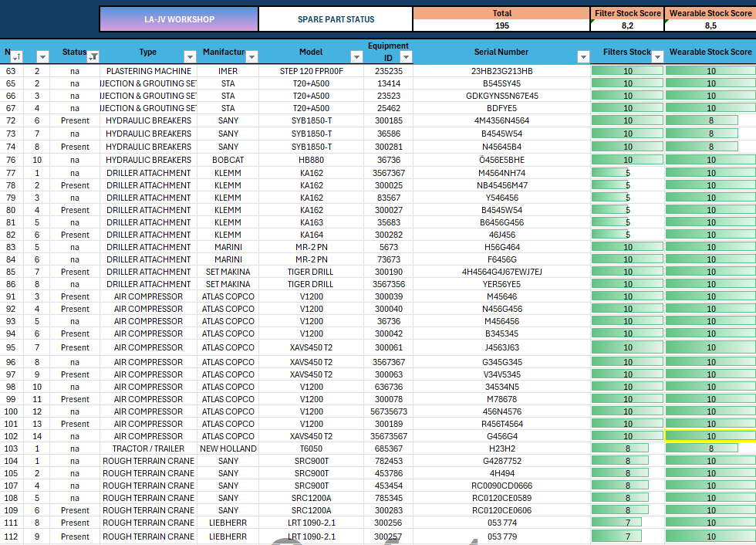Image resolution: width=756 pixels, height=545 pixels.
Task: Open the Filters Stock filter dropdown
Action: (x=657, y=57)
